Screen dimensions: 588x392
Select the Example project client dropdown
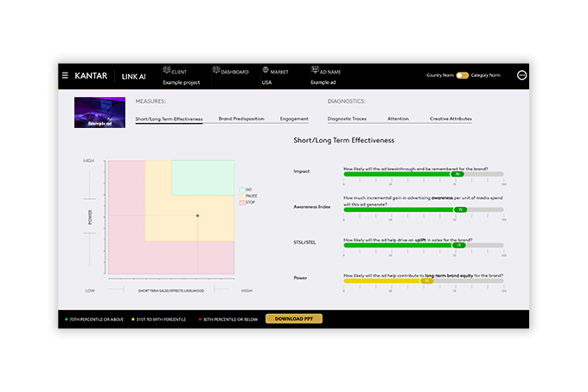click(180, 81)
